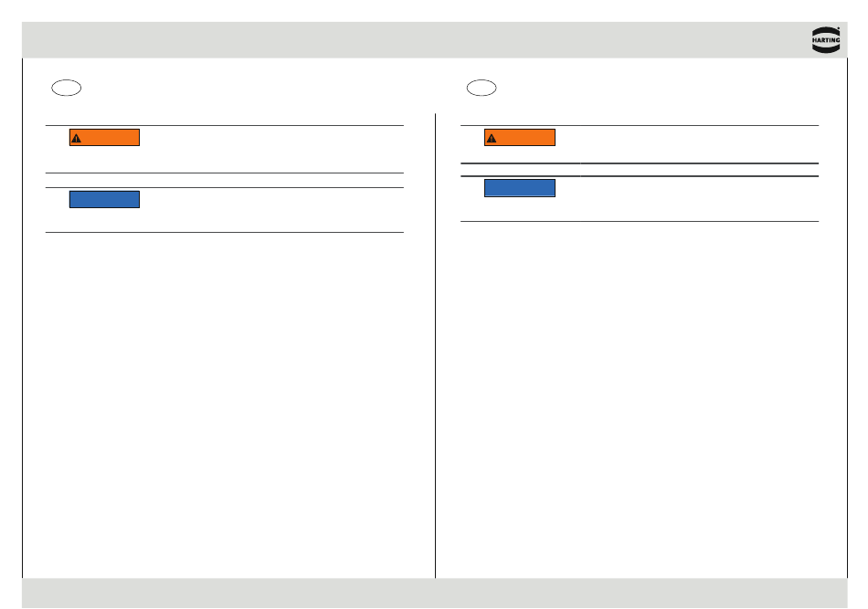Click the right column's orange warning label box
The width and height of the screenshot is (868, 609).
520,138
